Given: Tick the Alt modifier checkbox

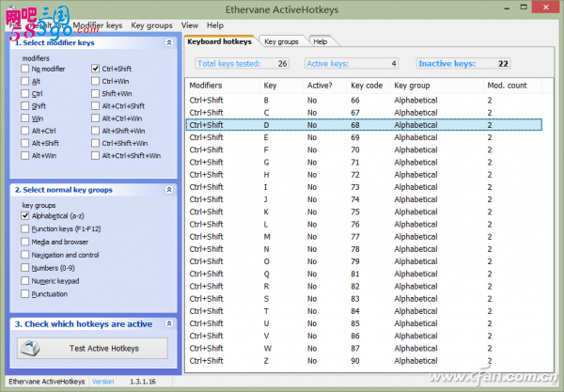Looking at the screenshot, I should tap(24, 81).
